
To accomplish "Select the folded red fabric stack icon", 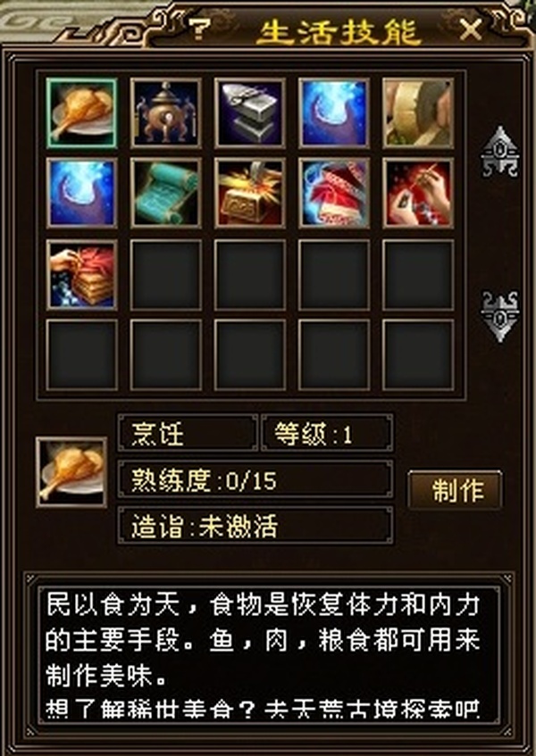I will [x=81, y=275].
